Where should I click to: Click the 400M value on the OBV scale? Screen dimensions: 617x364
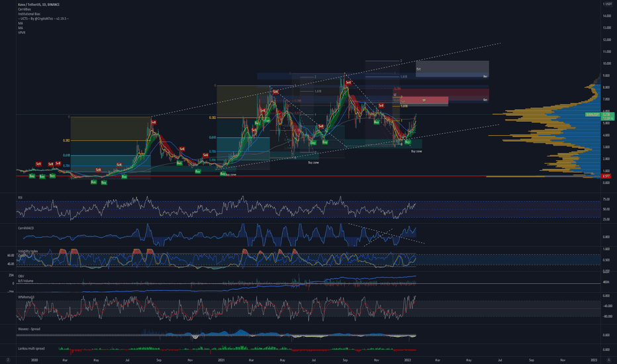[606, 282]
